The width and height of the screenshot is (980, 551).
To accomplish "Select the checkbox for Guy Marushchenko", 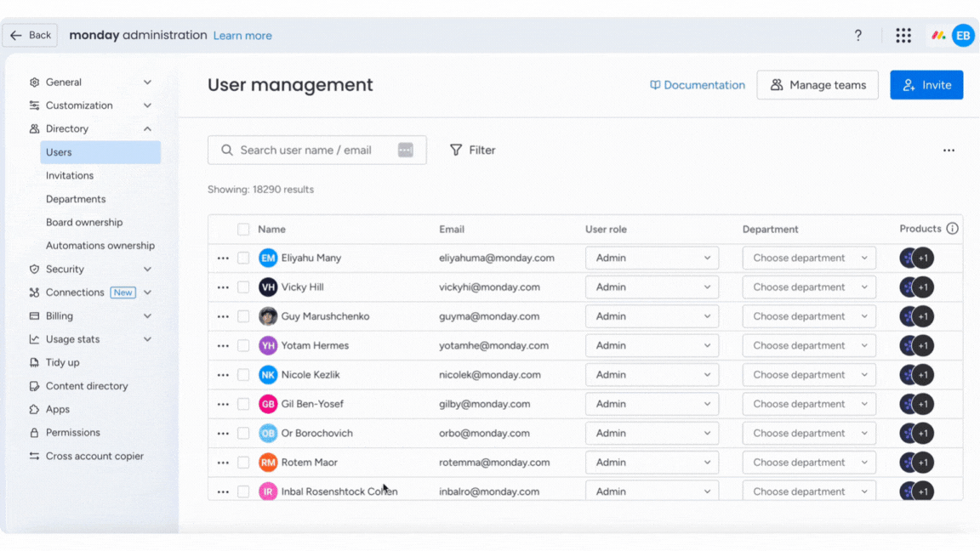I will pos(243,316).
